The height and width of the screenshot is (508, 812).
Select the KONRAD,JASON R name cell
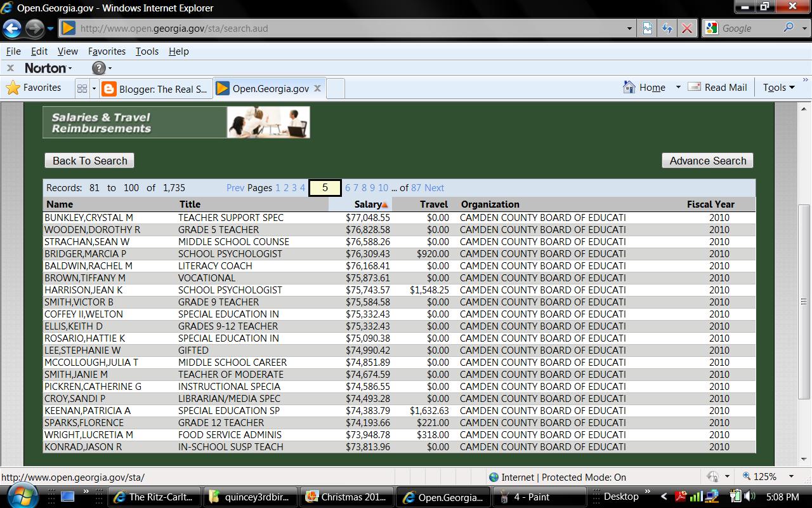pyautogui.click(x=83, y=446)
